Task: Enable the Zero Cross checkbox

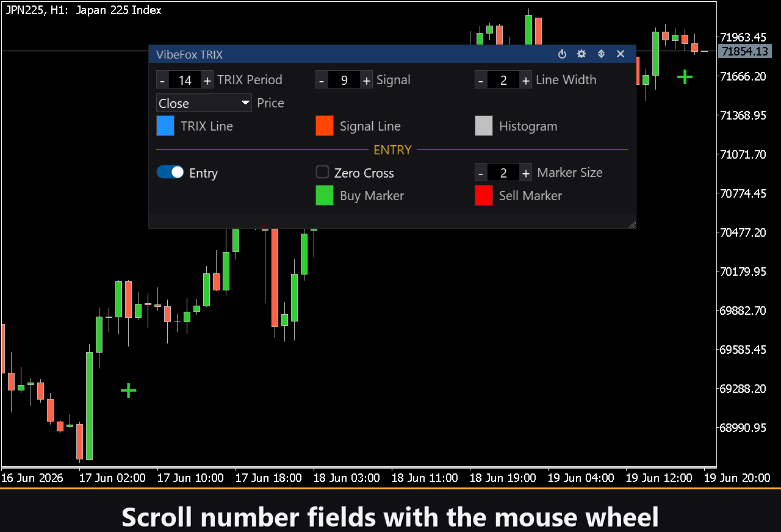Action: [322, 172]
